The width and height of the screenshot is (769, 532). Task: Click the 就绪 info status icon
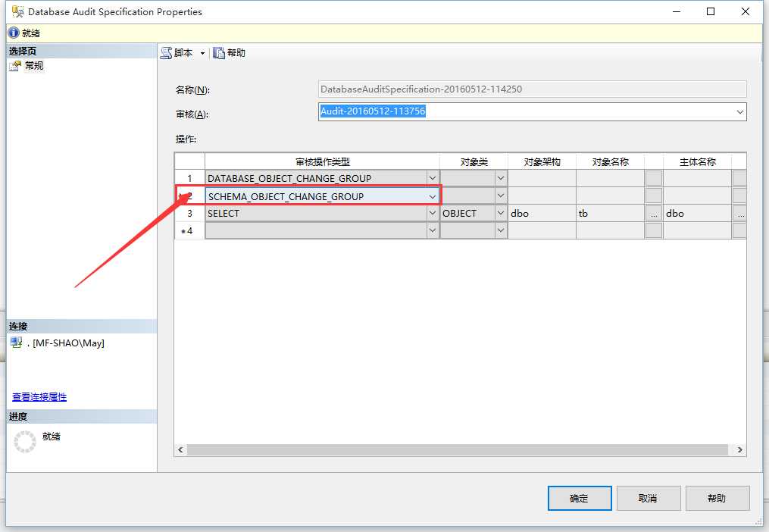[x=14, y=33]
